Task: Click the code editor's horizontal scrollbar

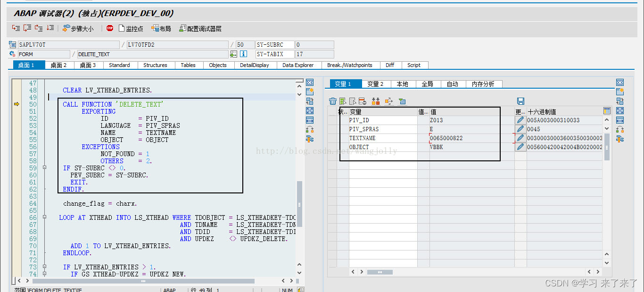Action: [141, 280]
